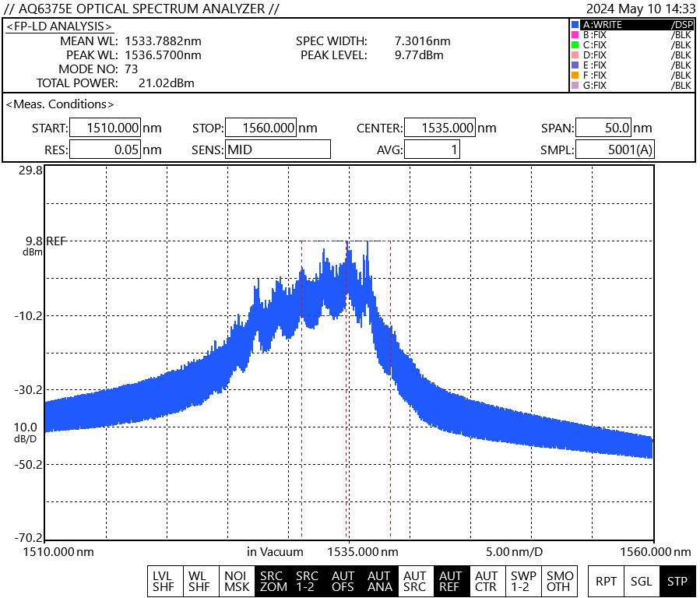700x598 pixels.
Task: Select the green trace C color swatch
Action: (575, 44)
